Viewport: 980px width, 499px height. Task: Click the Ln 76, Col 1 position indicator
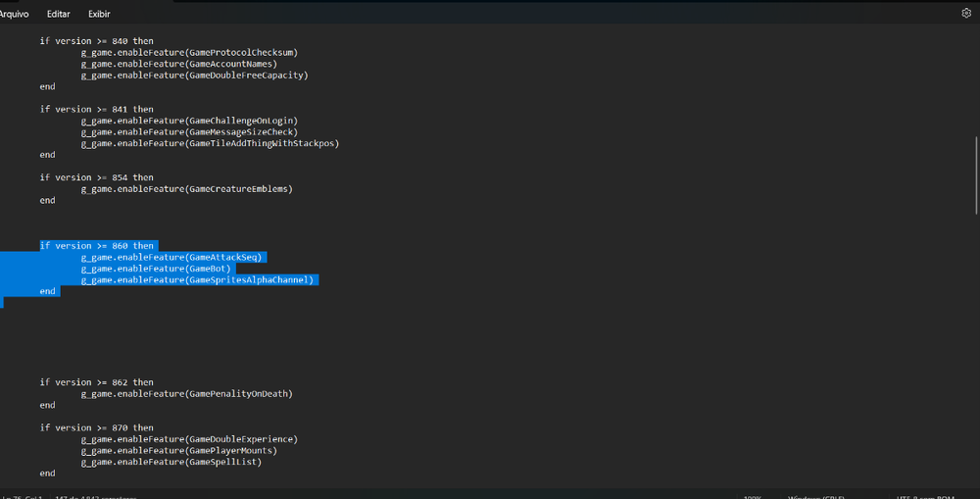point(20,496)
